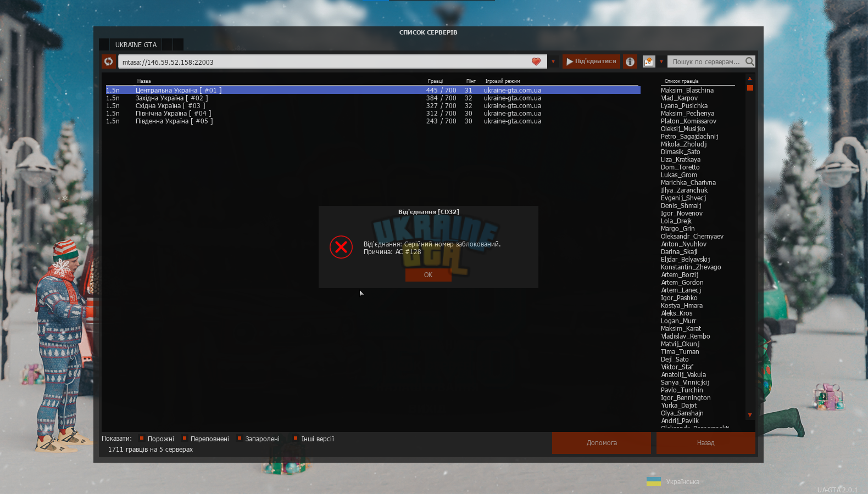Sort by the Пінг column header
868x494 pixels.
(x=471, y=81)
